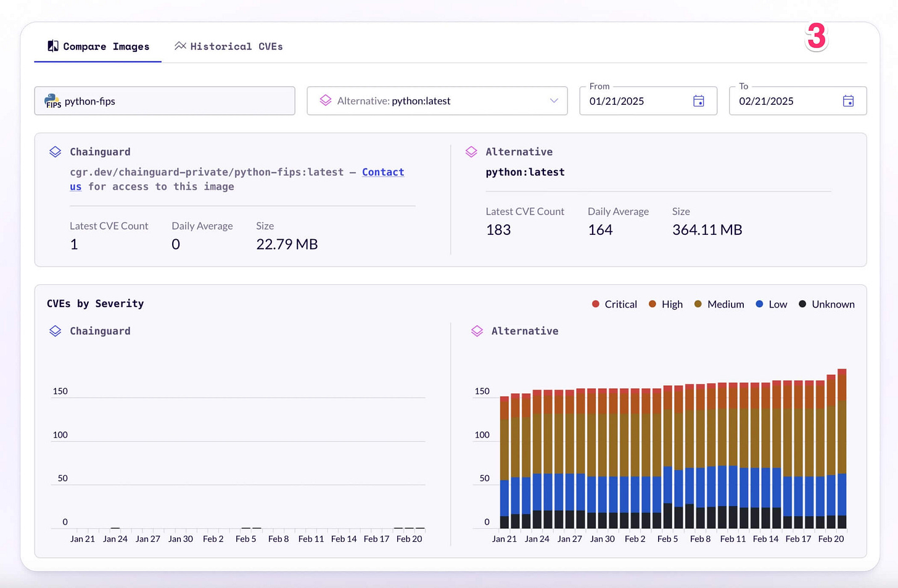898x588 pixels.
Task: Click the Alternative icon above the severity chart
Action: click(x=477, y=331)
